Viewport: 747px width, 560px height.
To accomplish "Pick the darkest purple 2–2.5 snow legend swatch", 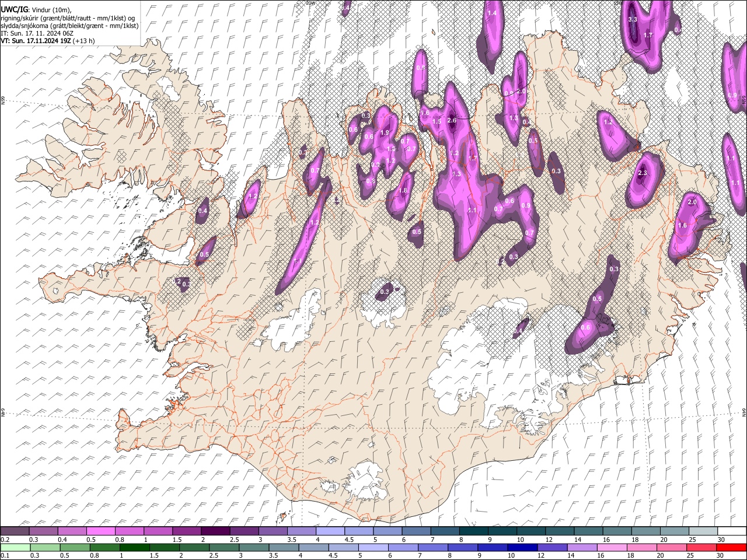I will 215,531.
